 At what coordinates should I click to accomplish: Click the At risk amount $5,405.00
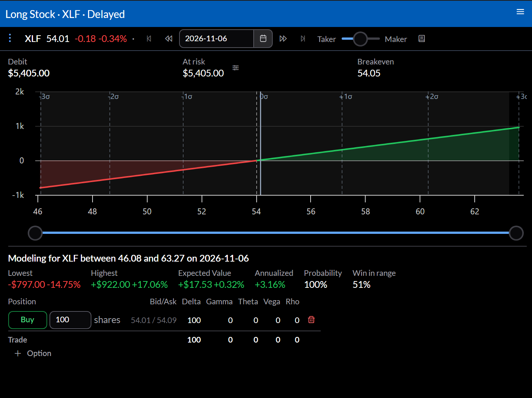tap(203, 73)
